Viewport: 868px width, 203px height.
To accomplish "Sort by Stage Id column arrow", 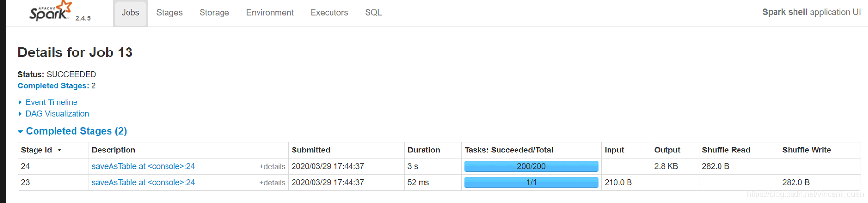I will pos(59,150).
